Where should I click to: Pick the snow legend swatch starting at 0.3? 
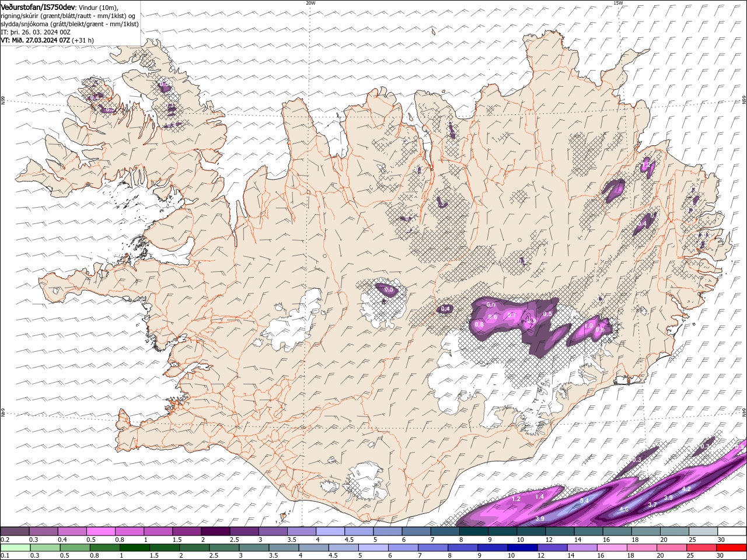tap(43, 531)
